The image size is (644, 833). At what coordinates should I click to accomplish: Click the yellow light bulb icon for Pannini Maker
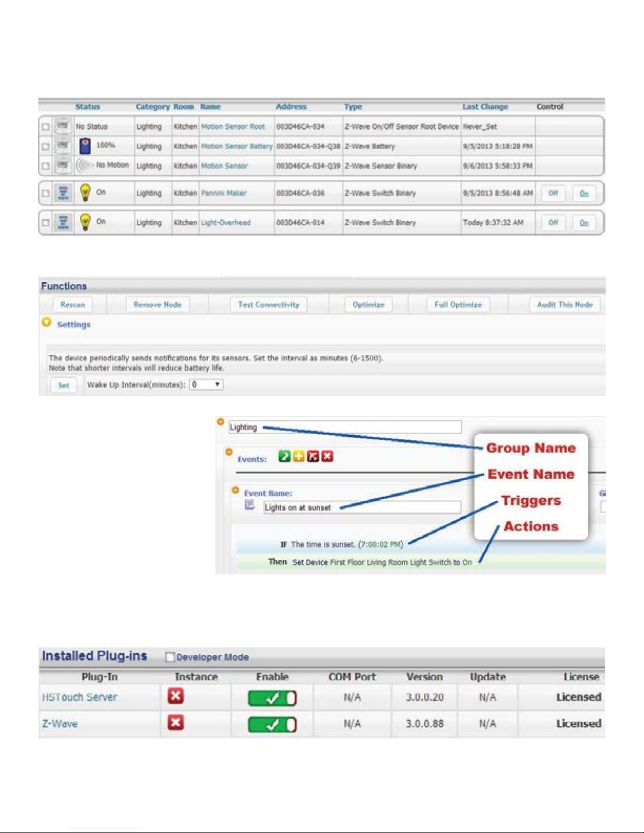(x=85, y=193)
